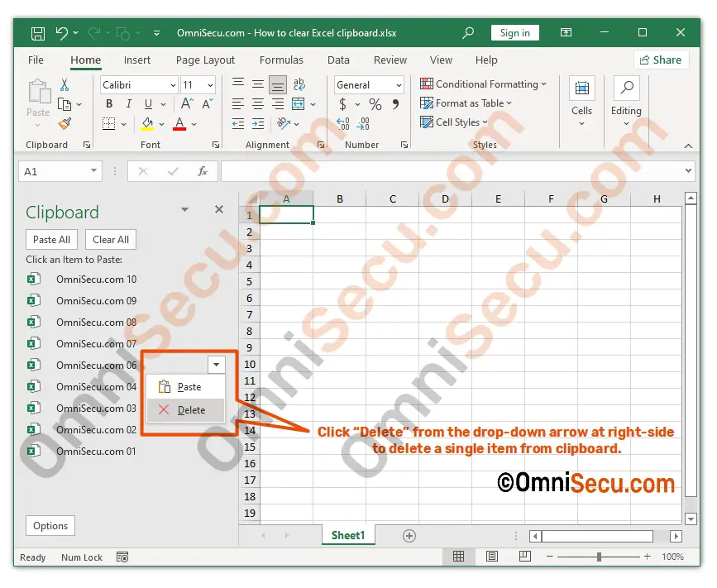Choose Delete from clipboard item menu

185,410
